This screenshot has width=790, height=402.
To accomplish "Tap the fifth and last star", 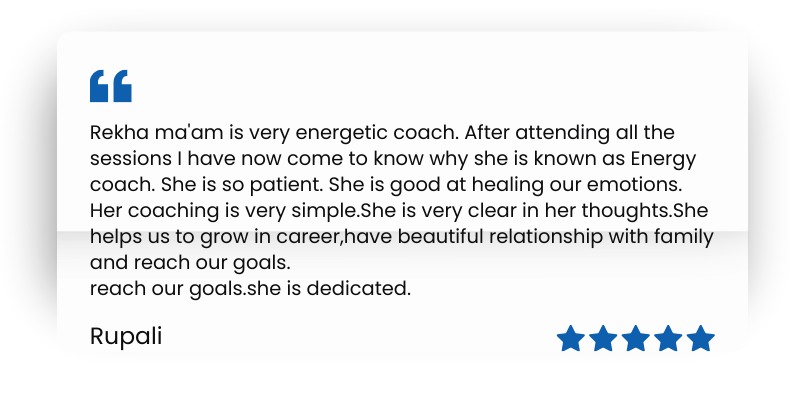I will pos(701,339).
